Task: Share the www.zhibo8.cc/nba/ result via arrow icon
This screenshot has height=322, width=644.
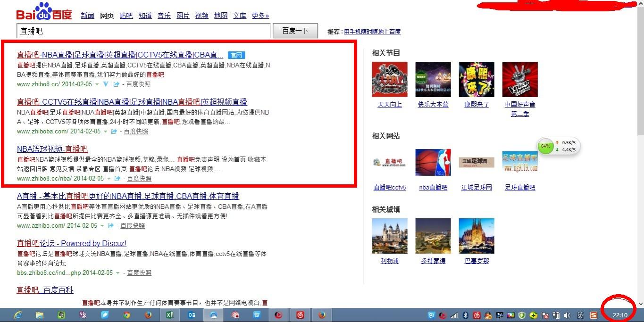Action: click(117, 179)
